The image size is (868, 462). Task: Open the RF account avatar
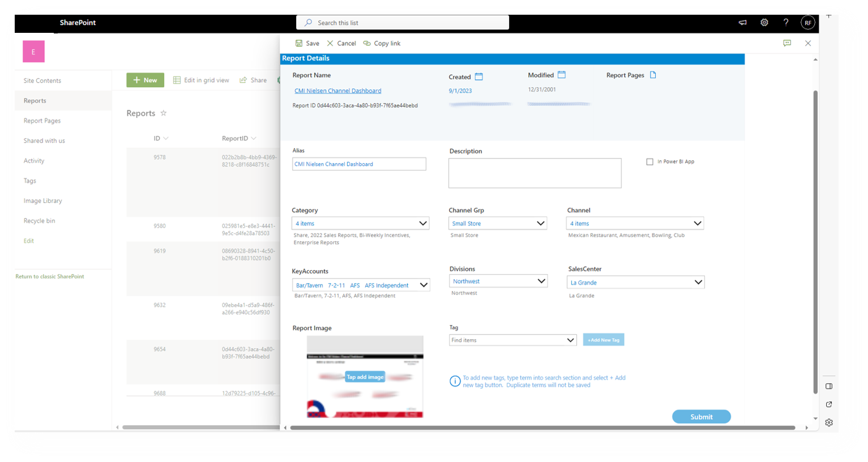tap(808, 23)
